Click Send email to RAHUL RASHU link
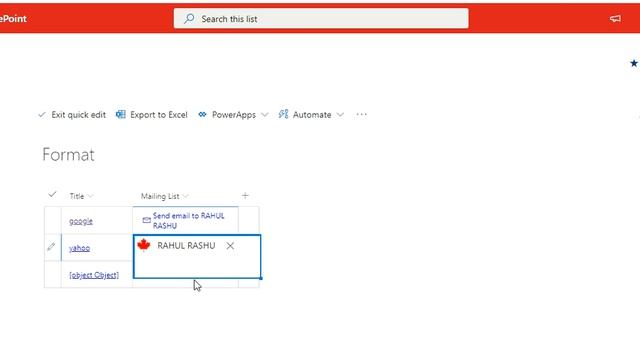The height and width of the screenshot is (360, 640). pyautogui.click(x=189, y=220)
